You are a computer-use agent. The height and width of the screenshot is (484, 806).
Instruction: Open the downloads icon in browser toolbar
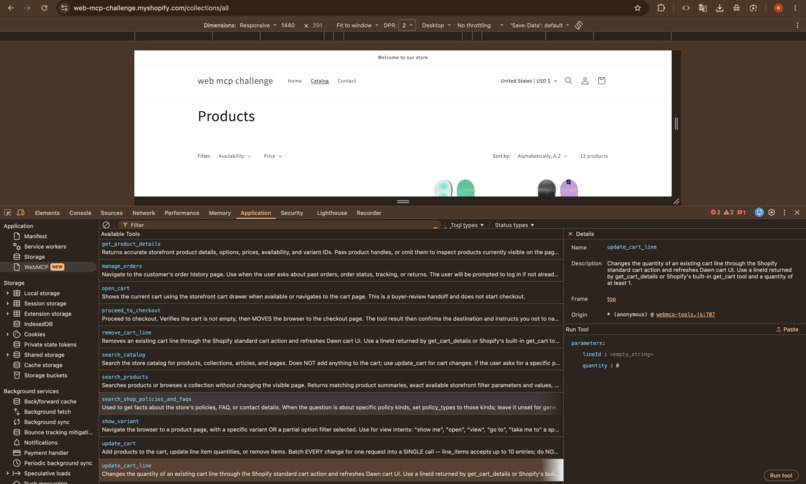coord(719,8)
